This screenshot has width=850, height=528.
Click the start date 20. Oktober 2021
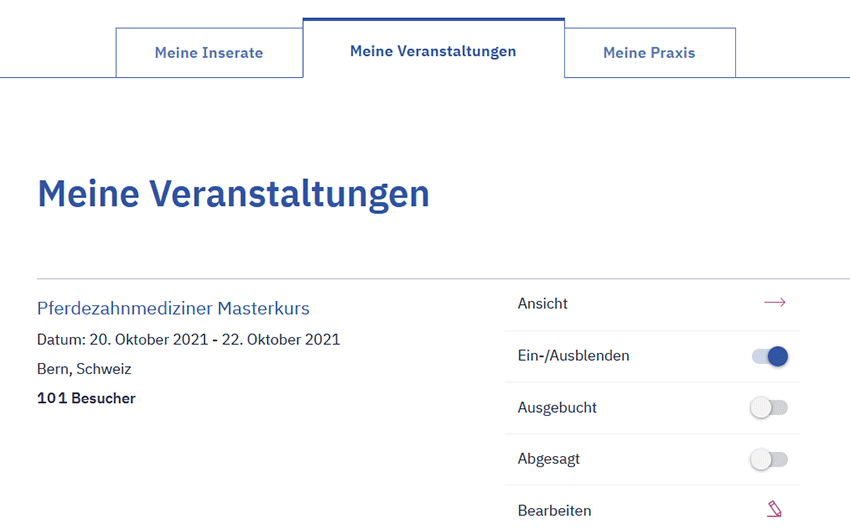pyautogui.click(x=148, y=340)
